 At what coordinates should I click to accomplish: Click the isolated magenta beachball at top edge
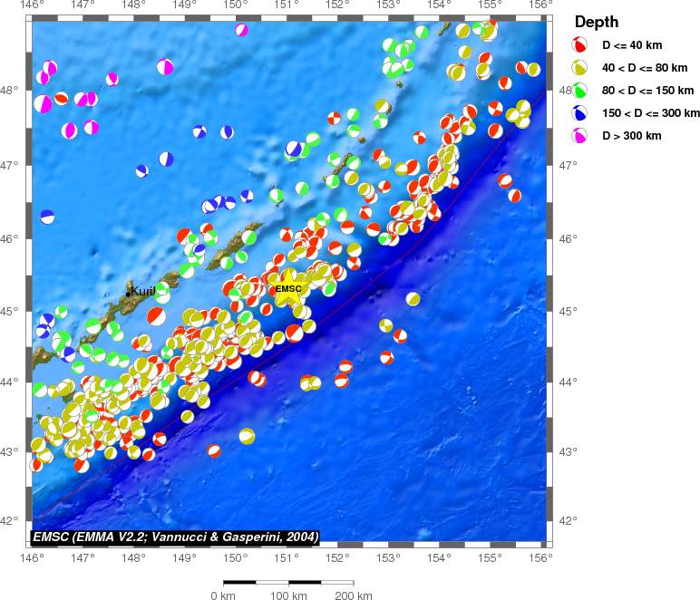pos(241,30)
